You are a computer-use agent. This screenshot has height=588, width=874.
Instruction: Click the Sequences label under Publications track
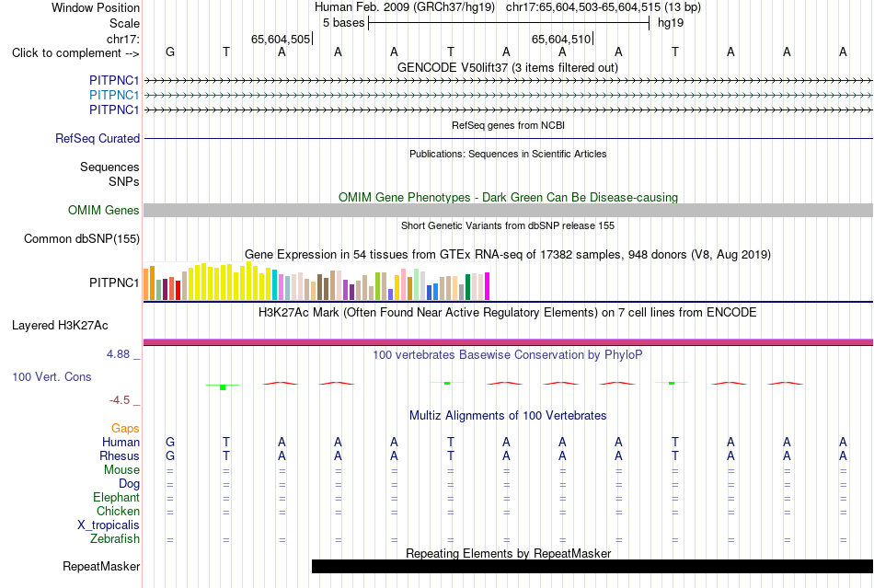[109, 167]
